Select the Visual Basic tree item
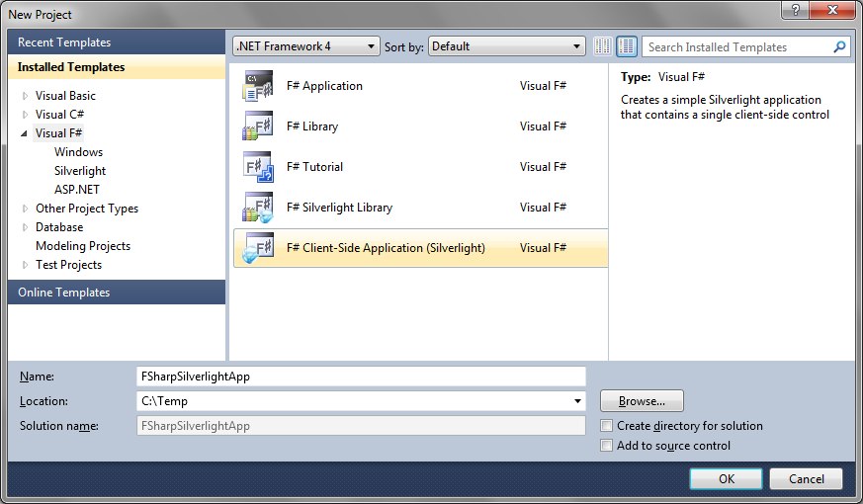863x504 pixels. [65, 96]
